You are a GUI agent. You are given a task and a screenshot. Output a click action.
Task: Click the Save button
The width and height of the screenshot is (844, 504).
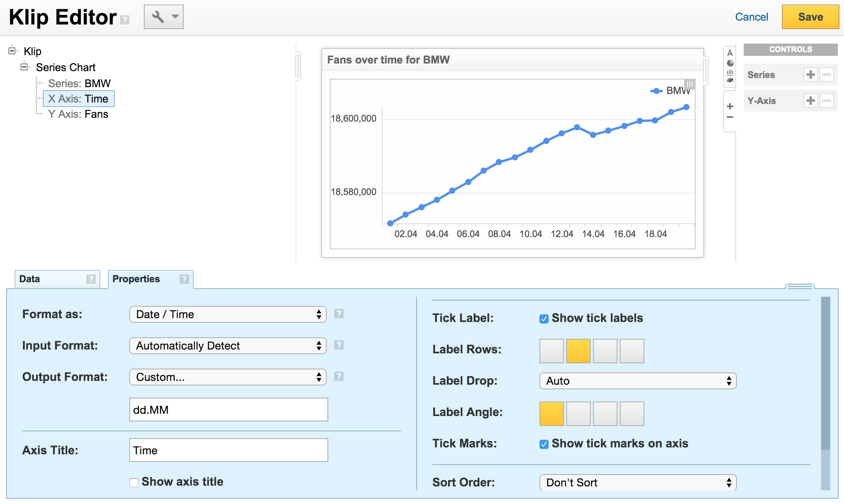pyautogui.click(x=810, y=17)
